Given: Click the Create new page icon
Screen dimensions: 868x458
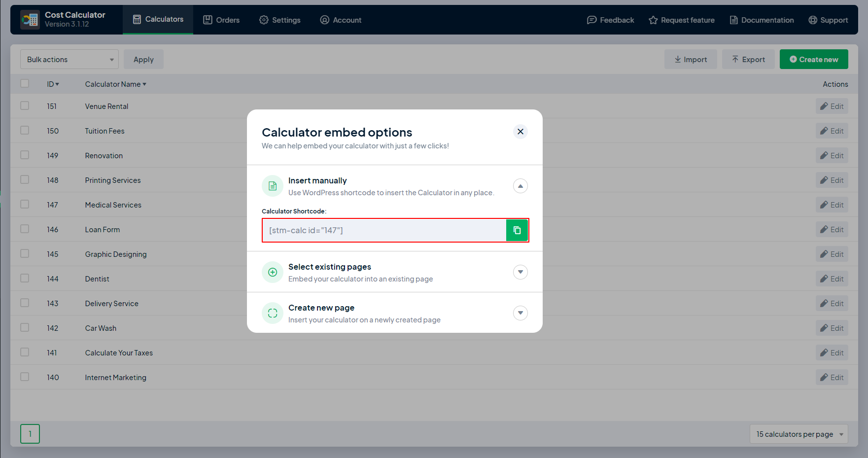Looking at the screenshot, I should pos(273,313).
